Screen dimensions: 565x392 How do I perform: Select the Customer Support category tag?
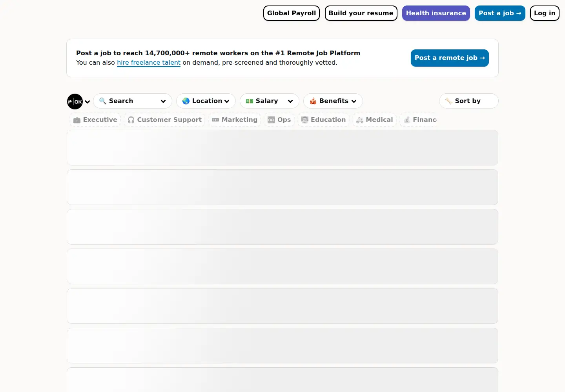[x=165, y=120]
